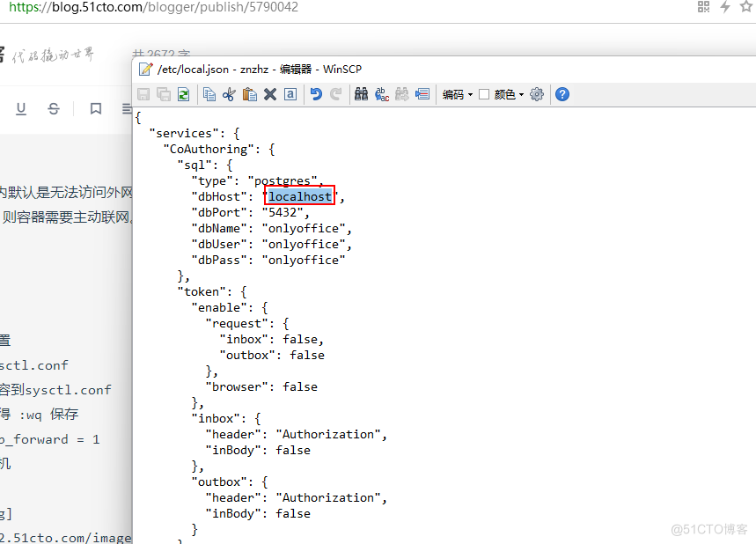
Task: Open editor preferences gear icon
Action: tap(537, 94)
